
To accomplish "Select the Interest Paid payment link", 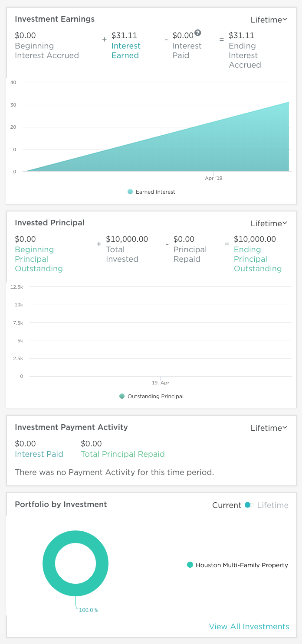I will [39, 454].
